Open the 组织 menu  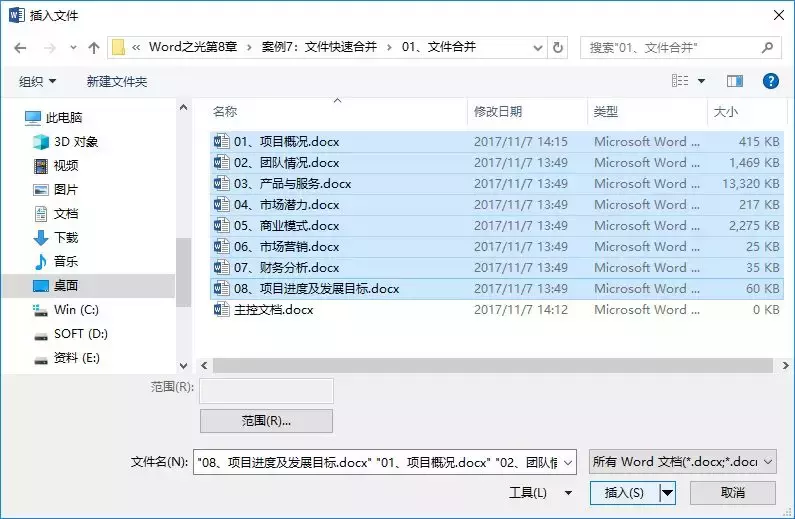click(x=37, y=82)
